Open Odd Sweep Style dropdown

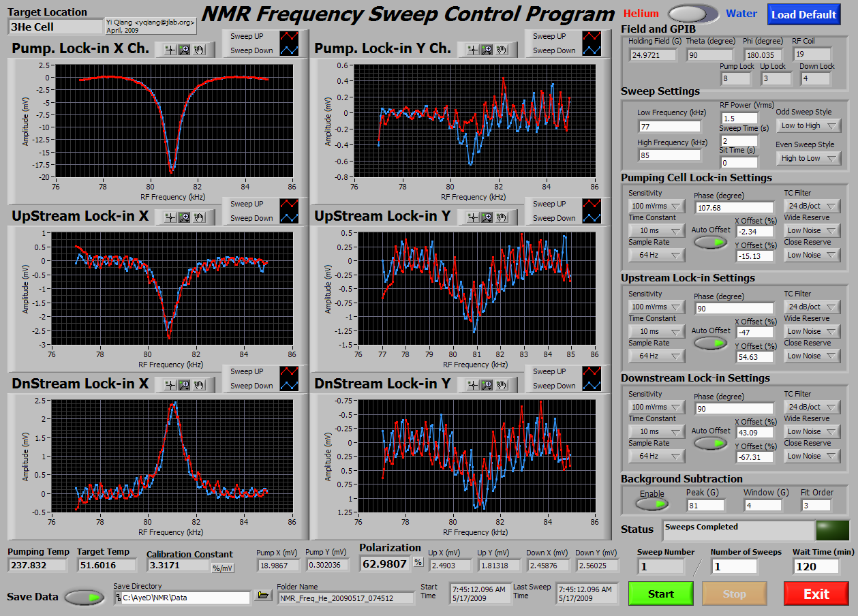pos(808,125)
